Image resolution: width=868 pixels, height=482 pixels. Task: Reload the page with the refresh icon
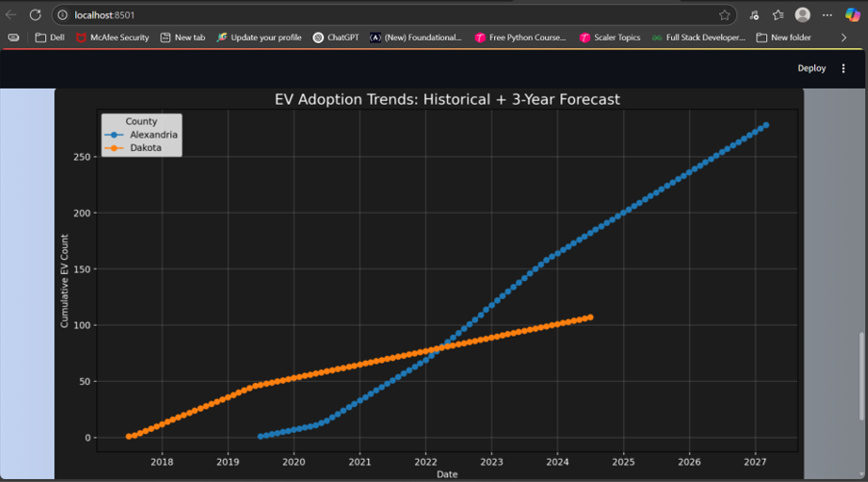point(36,14)
